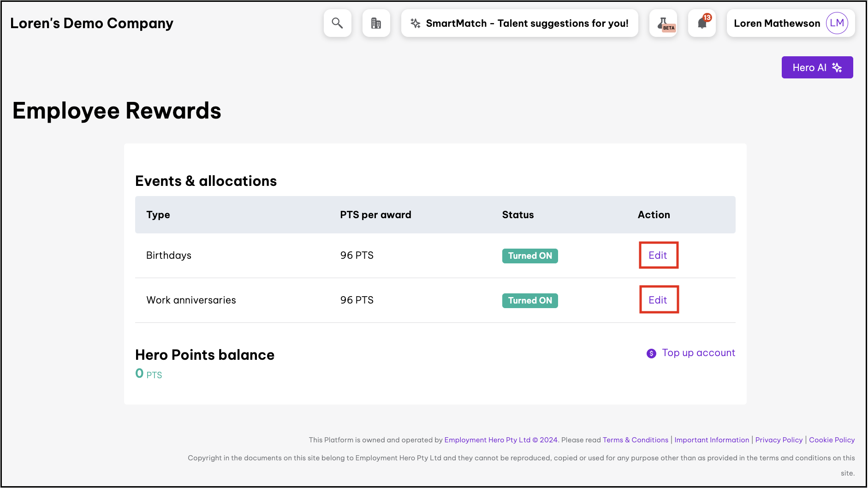868x488 pixels.
Task: Click Top up account link
Action: pyautogui.click(x=698, y=353)
